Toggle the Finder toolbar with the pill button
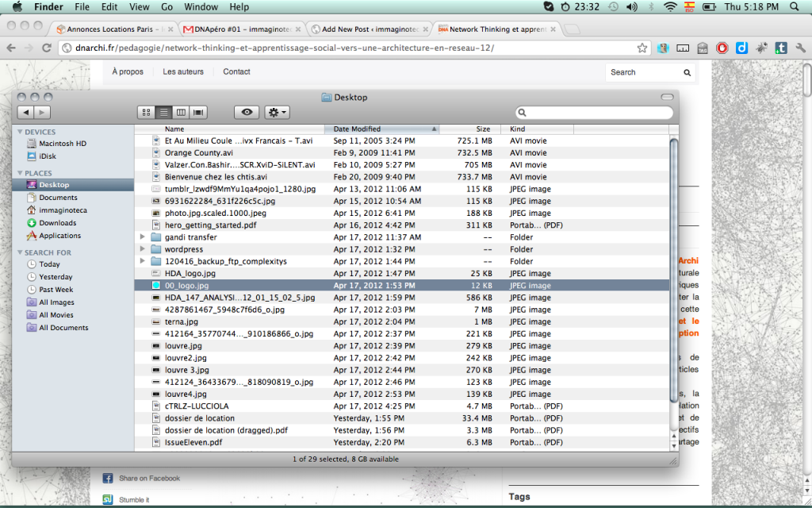The height and width of the screenshot is (508, 812). (x=666, y=97)
